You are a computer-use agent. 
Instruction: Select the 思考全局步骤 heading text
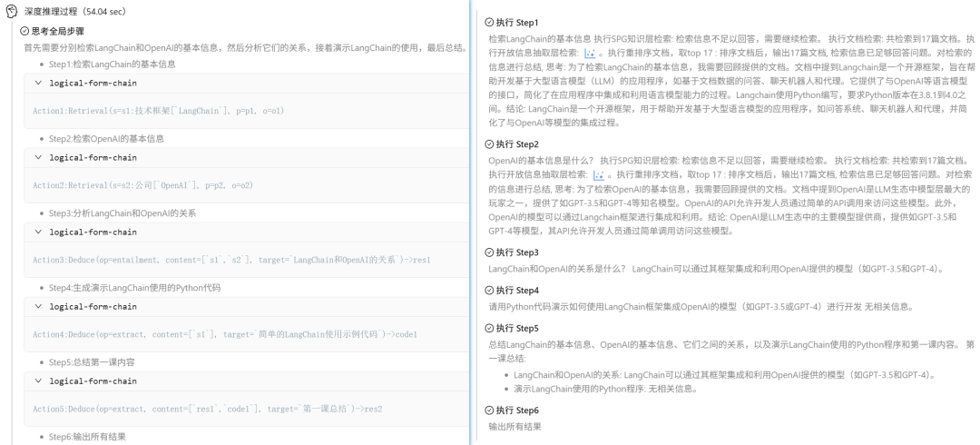tap(57, 30)
